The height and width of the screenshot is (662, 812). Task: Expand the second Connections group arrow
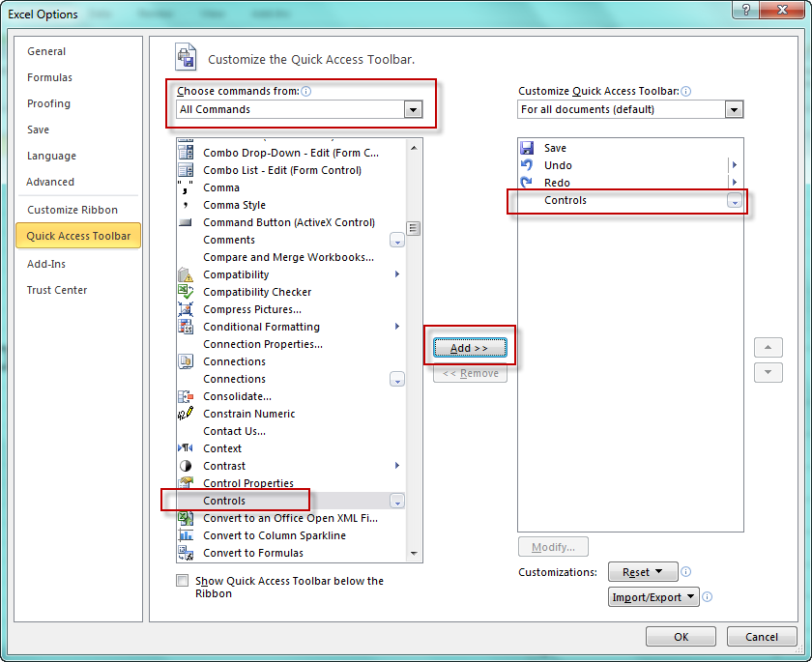(x=396, y=380)
